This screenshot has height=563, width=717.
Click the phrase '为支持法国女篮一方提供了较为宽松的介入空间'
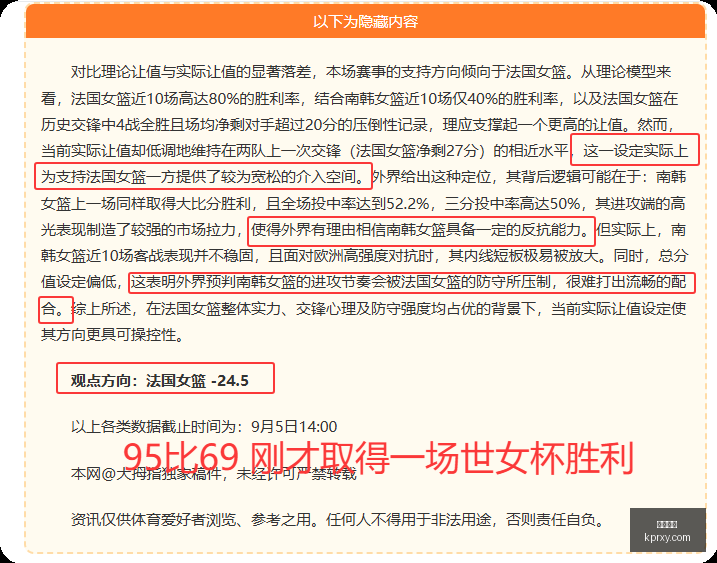pyautogui.click(x=199, y=177)
